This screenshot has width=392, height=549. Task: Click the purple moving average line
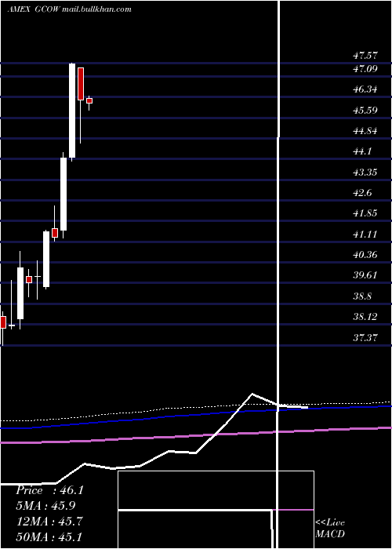coord(196,435)
